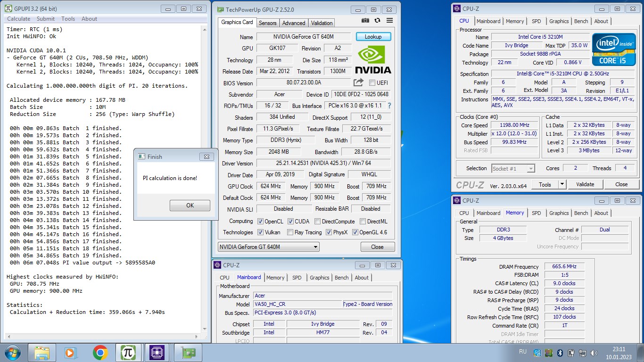Image resolution: width=644 pixels, height=362 pixels.
Task: Switch to the Sensors tab in GPU-Z
Action: (268, 23)
